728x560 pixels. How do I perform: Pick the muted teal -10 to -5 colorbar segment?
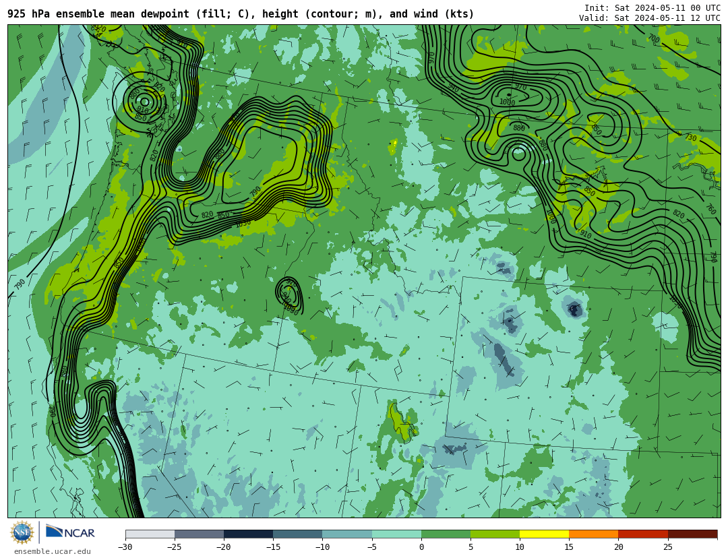[347, 534]
